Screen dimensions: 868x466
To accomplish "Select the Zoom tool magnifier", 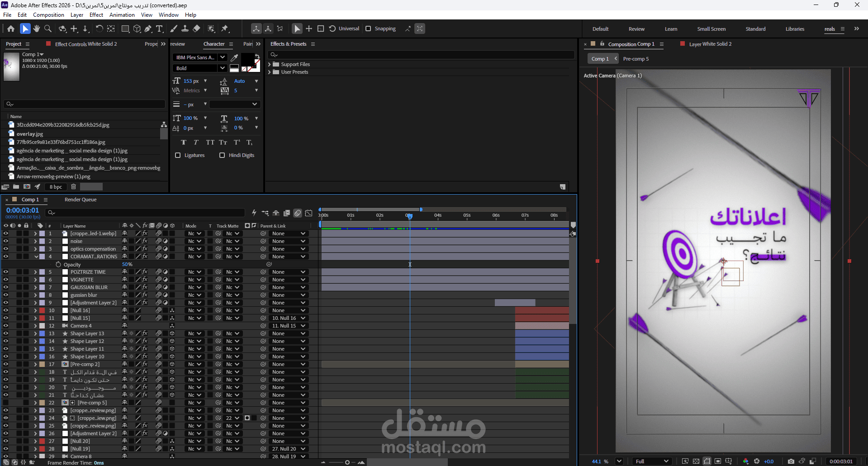I will (48, 29).
